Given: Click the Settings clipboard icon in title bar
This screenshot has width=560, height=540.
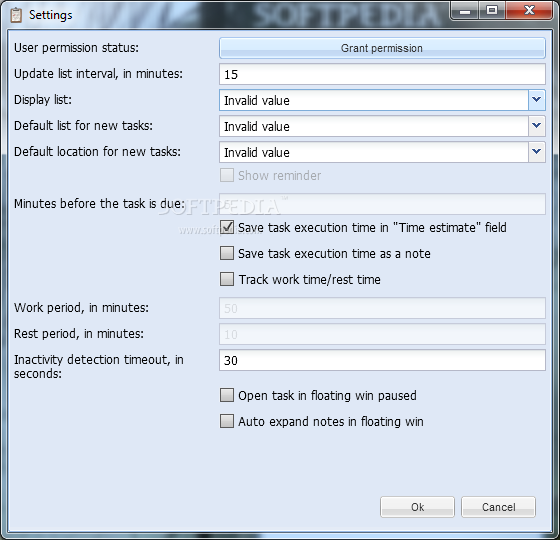Looking at the screenshot, I should pyautogui.click(x=16, y=15).
